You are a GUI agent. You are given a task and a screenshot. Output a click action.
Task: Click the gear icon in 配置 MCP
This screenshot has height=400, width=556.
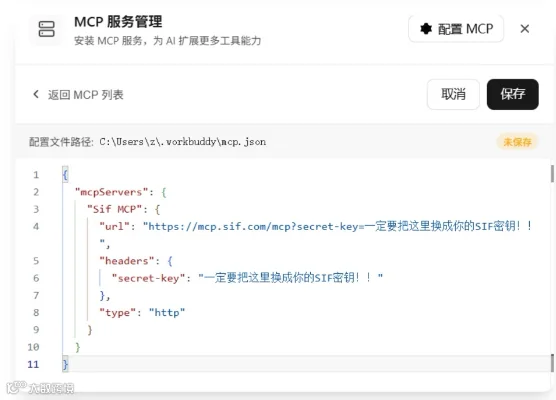click(426, 29)
